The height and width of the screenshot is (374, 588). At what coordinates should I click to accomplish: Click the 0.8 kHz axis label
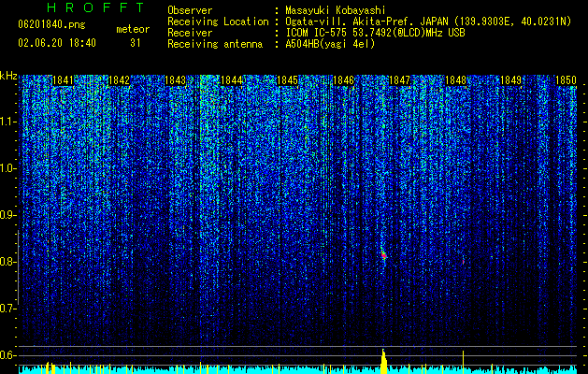7,262
